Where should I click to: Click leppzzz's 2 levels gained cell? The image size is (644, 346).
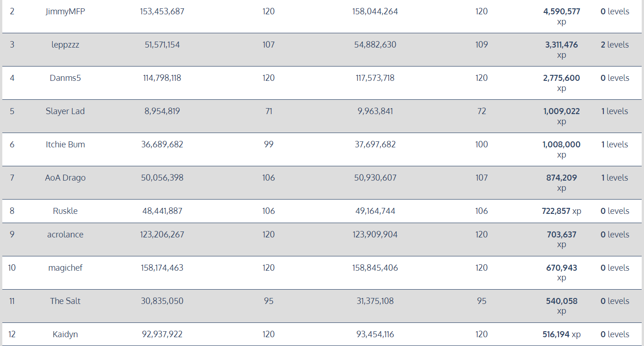point(614,45)
